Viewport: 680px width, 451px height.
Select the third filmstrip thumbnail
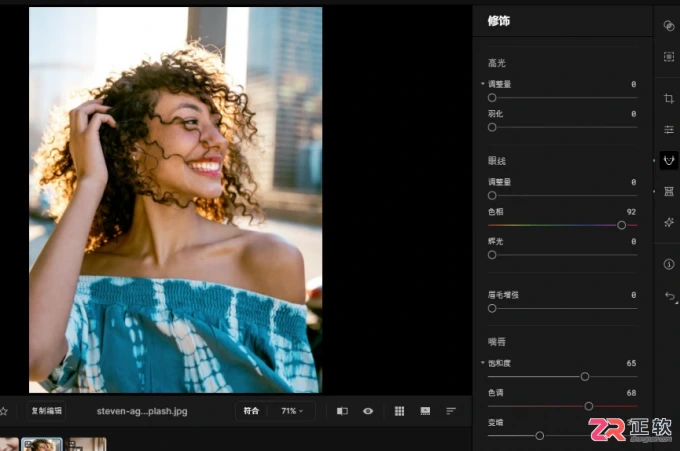point(87,444)
